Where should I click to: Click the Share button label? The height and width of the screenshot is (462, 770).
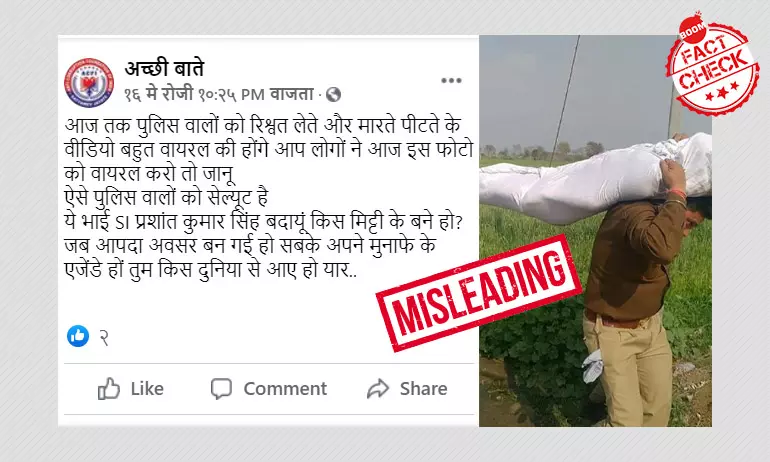coord(423,388)
